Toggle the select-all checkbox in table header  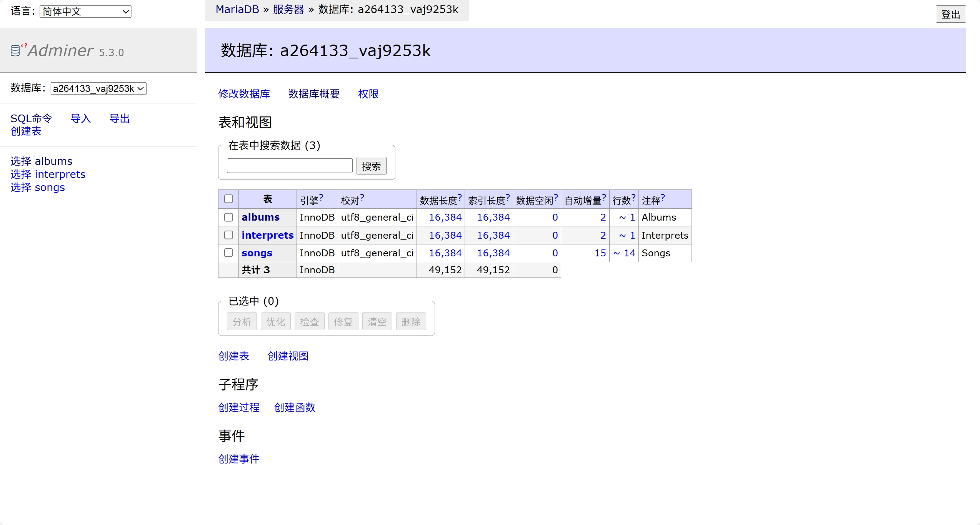(x=228, y=199)
